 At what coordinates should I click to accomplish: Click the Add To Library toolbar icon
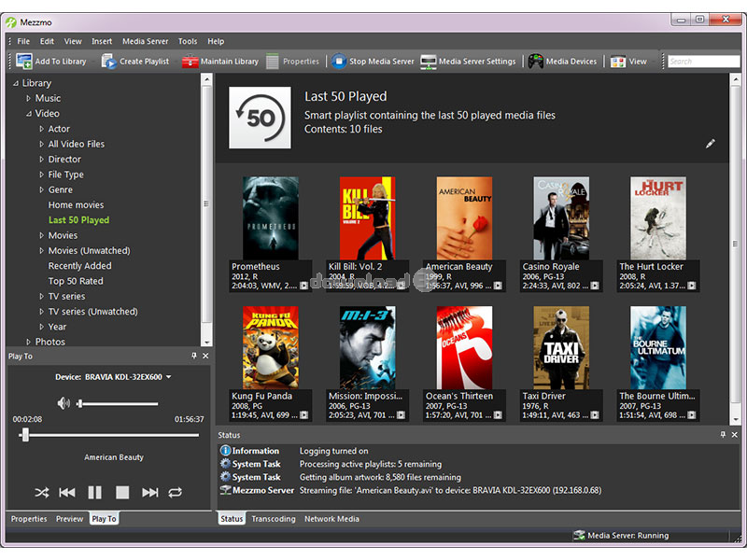coord(24,62)
